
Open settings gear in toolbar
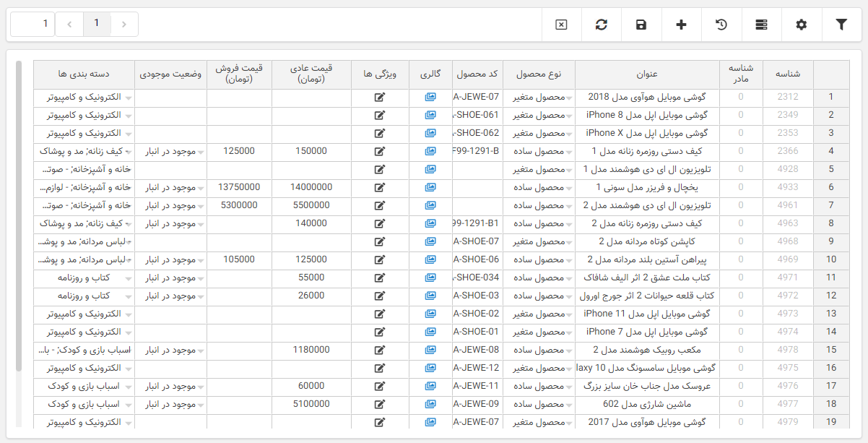[801, 25]
